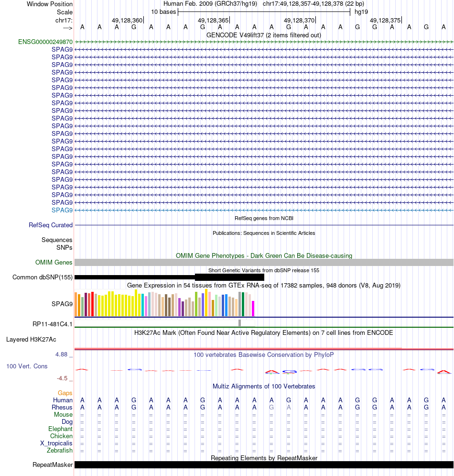
Task: Click the H3K27Ac Mark ENCODE track title
Action: coord(263,332)
